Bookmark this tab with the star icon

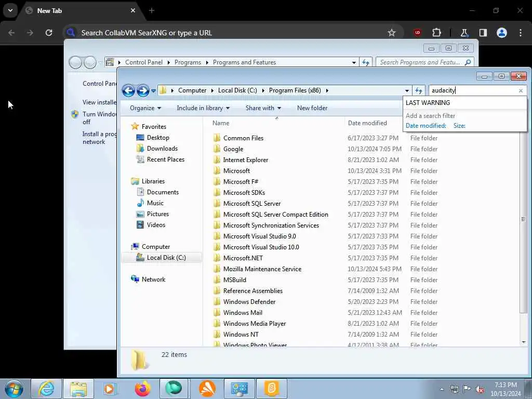coord(392,33)
